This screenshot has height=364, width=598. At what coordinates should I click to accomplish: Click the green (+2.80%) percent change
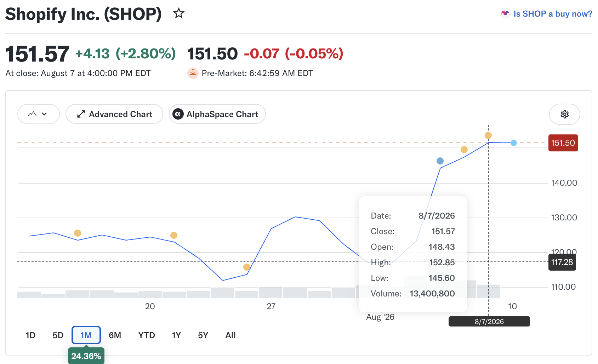[x=146, y=54]
